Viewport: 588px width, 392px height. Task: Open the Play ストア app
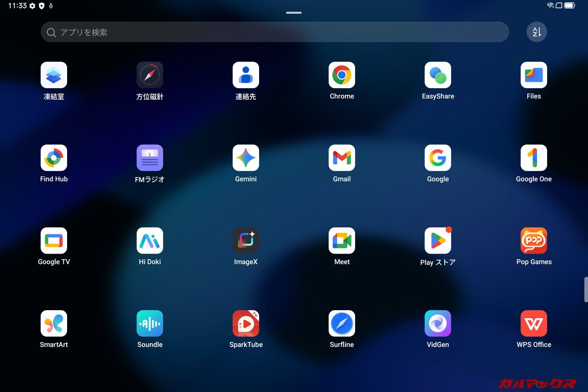point(438,241)
